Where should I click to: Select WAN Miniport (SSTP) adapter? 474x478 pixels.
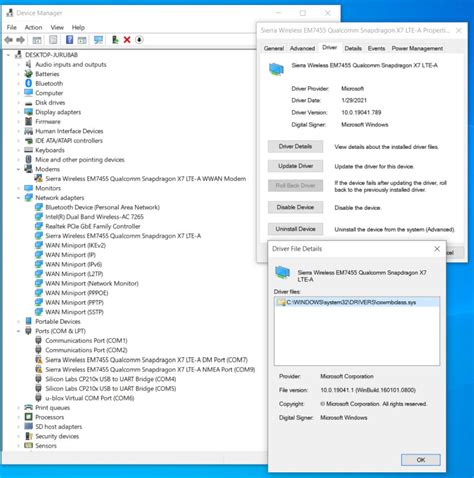pos(74,312)
